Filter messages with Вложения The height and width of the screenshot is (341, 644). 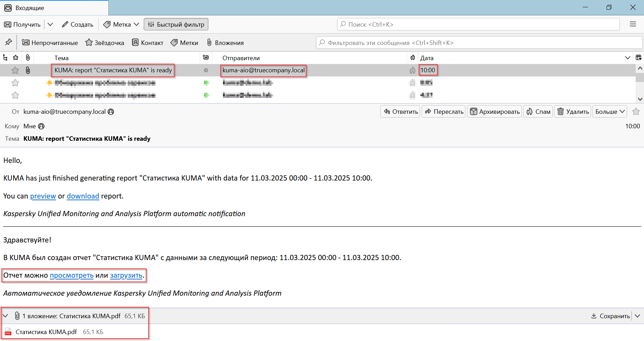pos(225,43)
